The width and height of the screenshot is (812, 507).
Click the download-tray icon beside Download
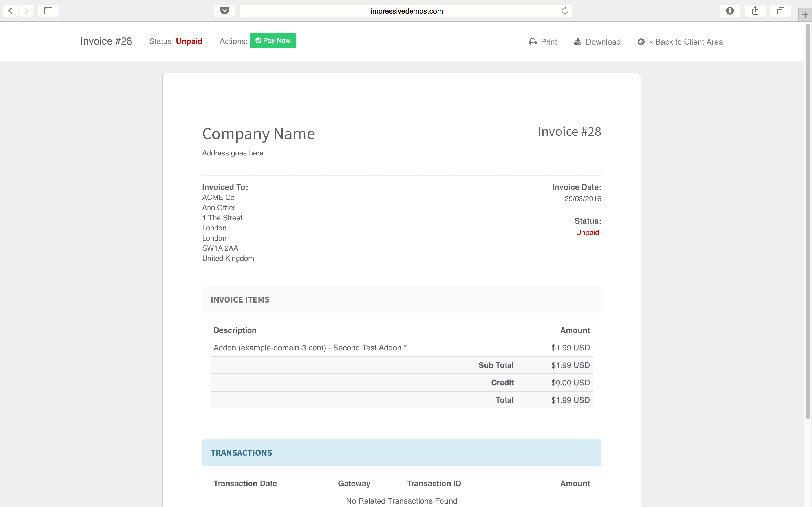pyautogui.click(x=577, y=41)
